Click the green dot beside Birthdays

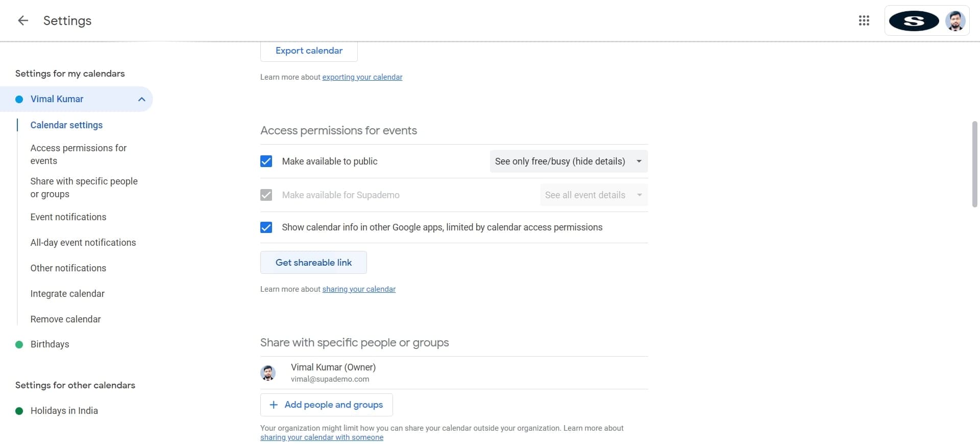19,345
